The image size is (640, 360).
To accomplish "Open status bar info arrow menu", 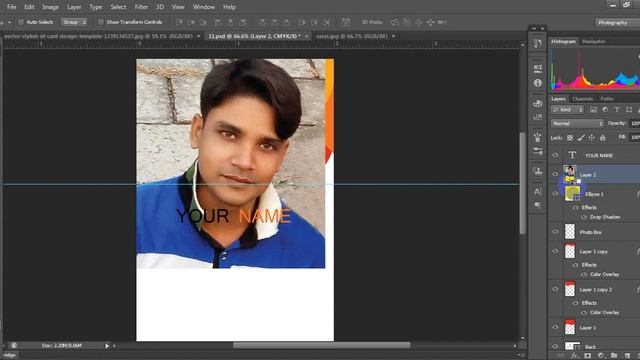I will (x=107, y=346).
